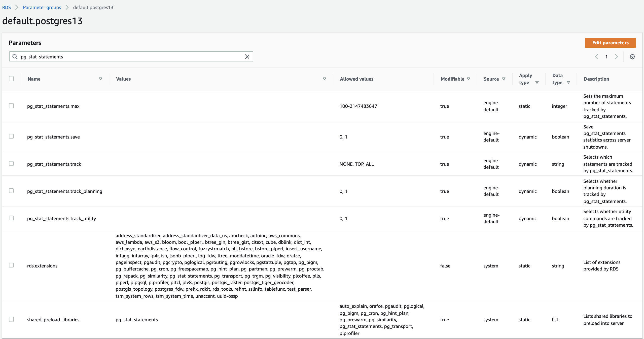
Task: Click 'list' data type cell
Action: point(555,320)
